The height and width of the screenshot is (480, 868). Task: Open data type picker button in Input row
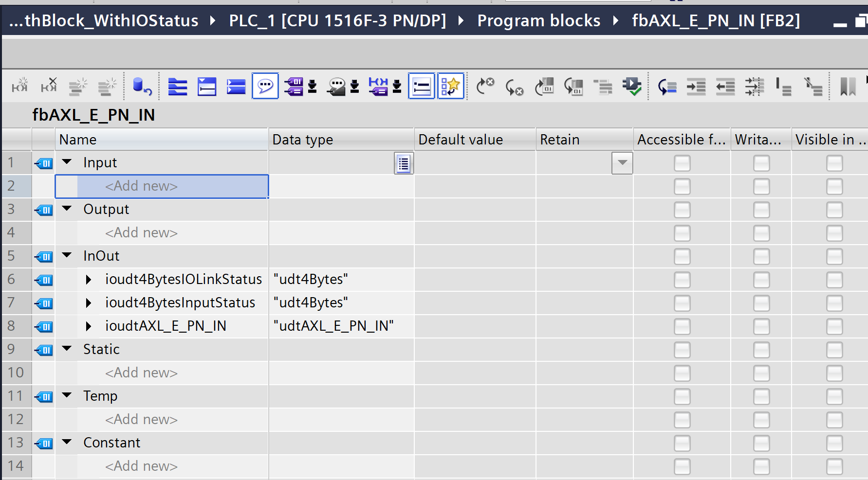pyautogui.click(x=404, y=163)
